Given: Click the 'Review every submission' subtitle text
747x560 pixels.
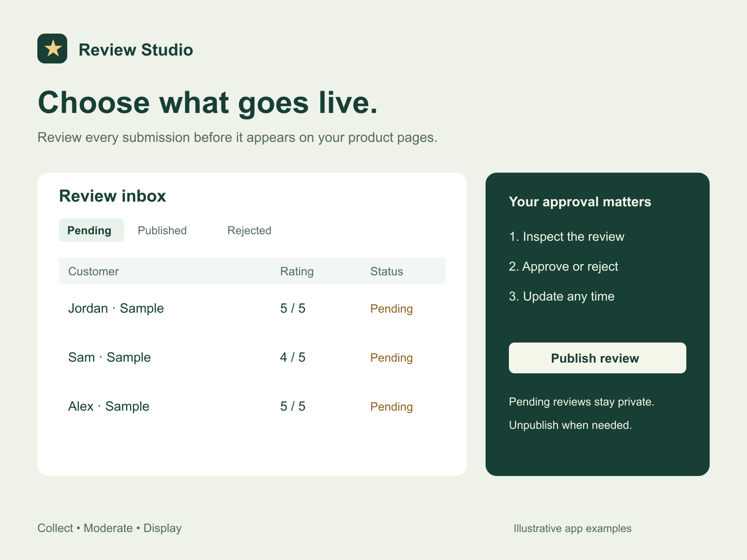Looking at the screenshot, I should point(237,138).
